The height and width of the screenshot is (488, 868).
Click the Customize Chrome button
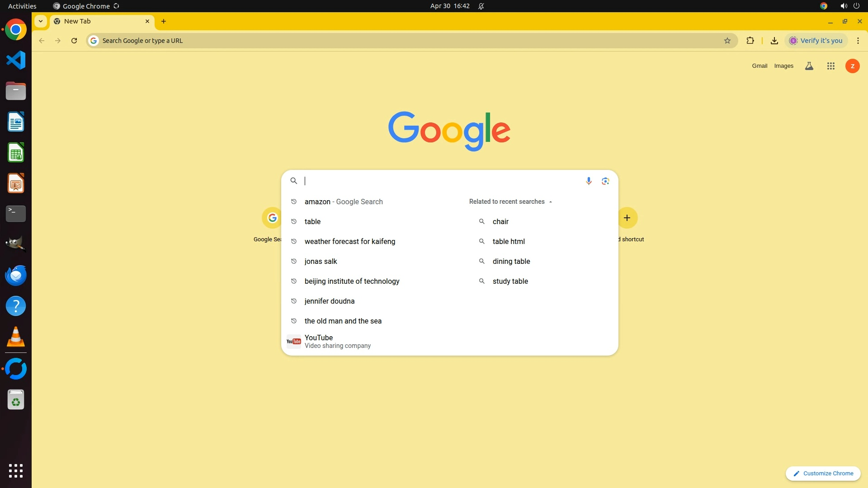point(823,473)
